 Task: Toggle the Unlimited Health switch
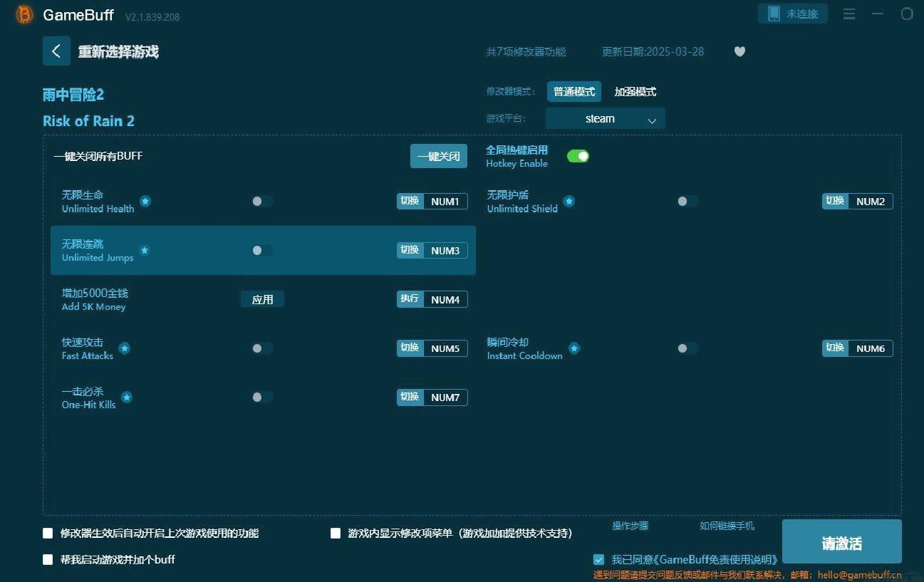point(262,202)
